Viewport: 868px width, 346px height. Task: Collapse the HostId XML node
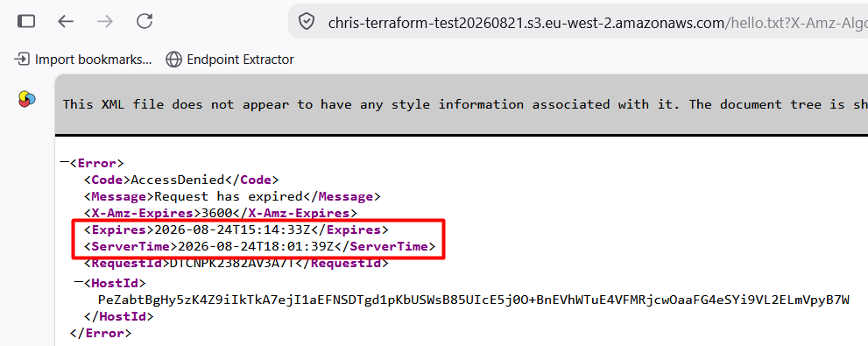coord(79,283)
